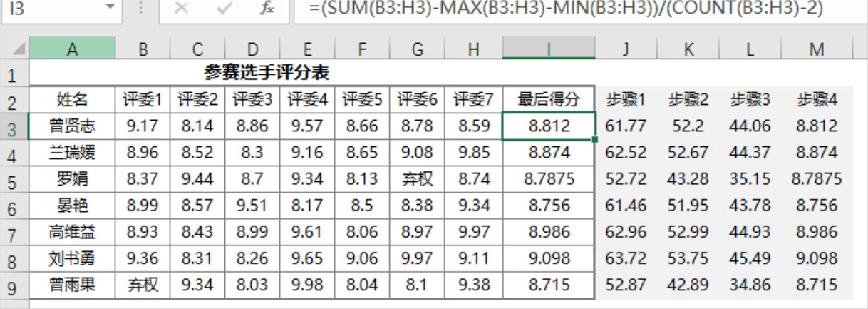Click the 最后得分 header cell
Viewport: 868px width, 309px height.
point(549,100)
